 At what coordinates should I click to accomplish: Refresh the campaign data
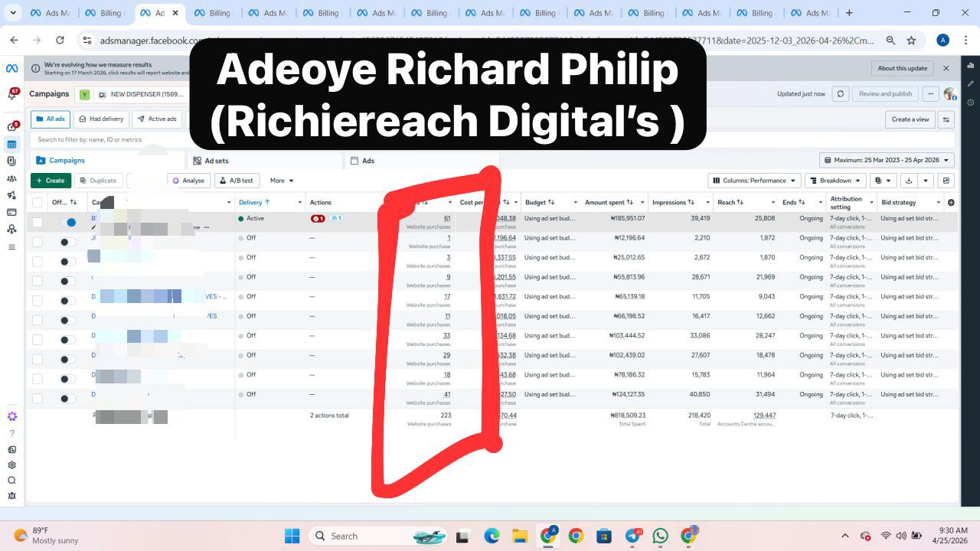[x=841, y=94]
